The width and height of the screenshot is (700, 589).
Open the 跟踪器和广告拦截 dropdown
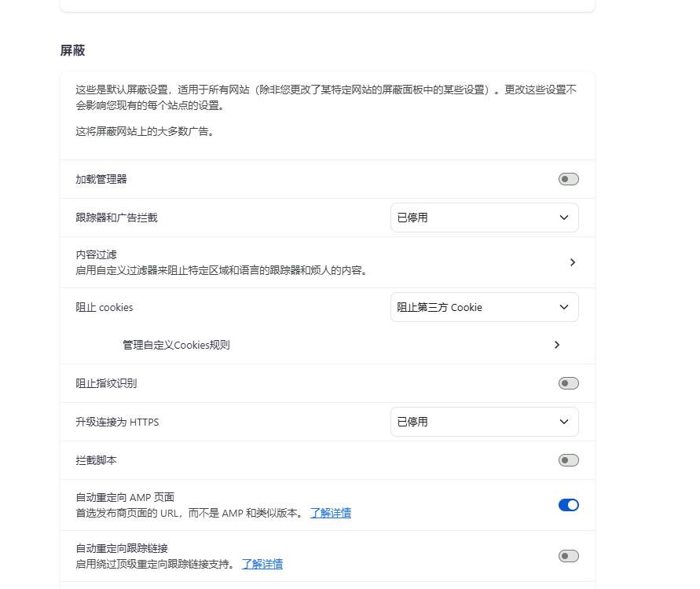485,218
